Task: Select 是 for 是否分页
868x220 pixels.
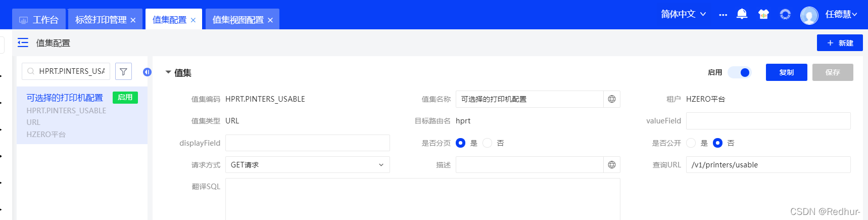Action: (x=460, y=143)
